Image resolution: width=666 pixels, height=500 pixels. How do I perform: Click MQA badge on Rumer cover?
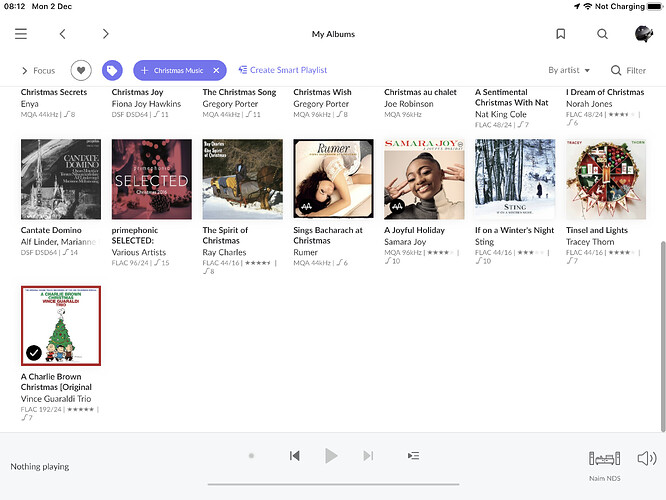click(x=306, y=206)
